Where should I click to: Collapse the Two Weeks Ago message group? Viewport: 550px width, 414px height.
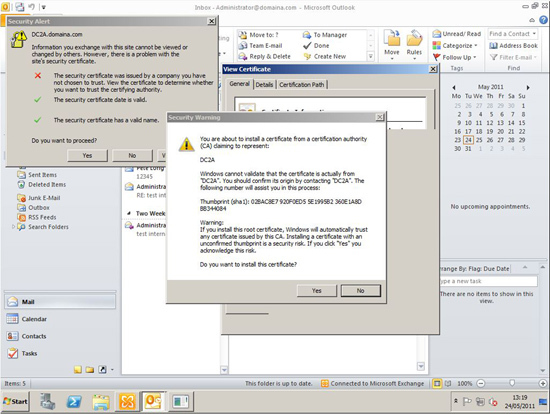point(129,213)
